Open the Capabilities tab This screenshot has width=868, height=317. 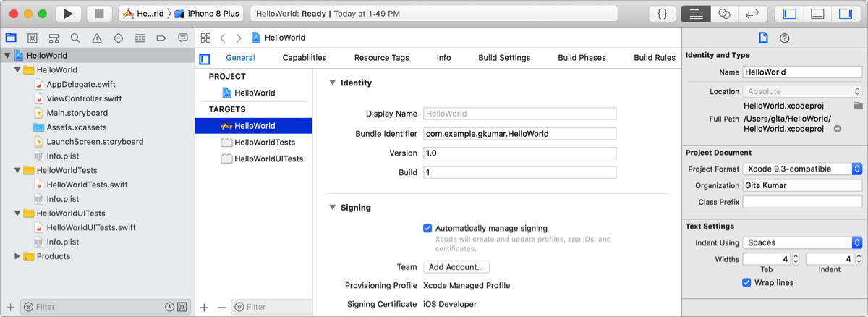305,58
